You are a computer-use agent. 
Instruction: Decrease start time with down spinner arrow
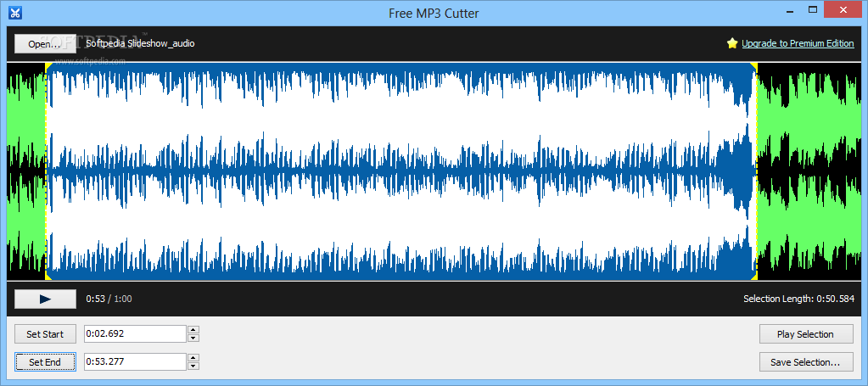click(x=193, y=338)
